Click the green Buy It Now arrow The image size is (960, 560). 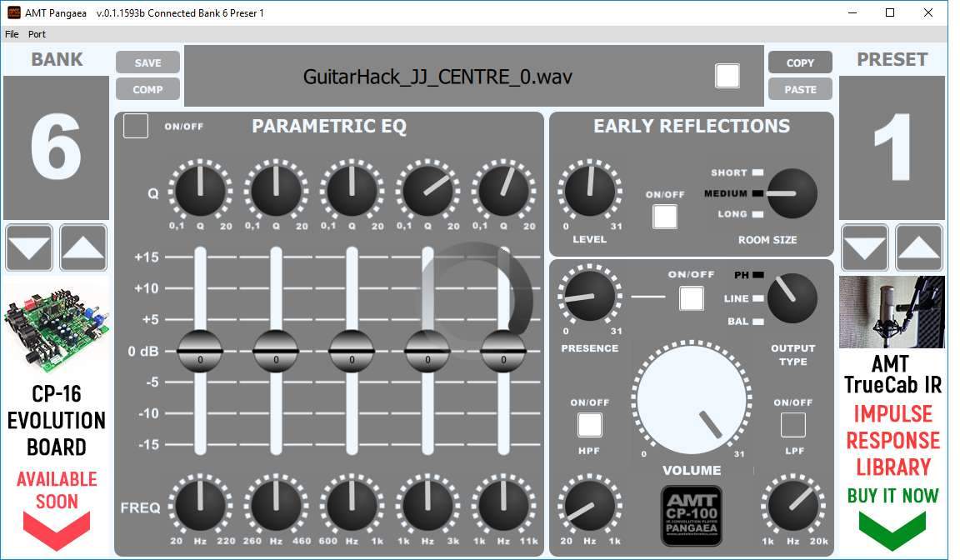click(x=892, y=530)
